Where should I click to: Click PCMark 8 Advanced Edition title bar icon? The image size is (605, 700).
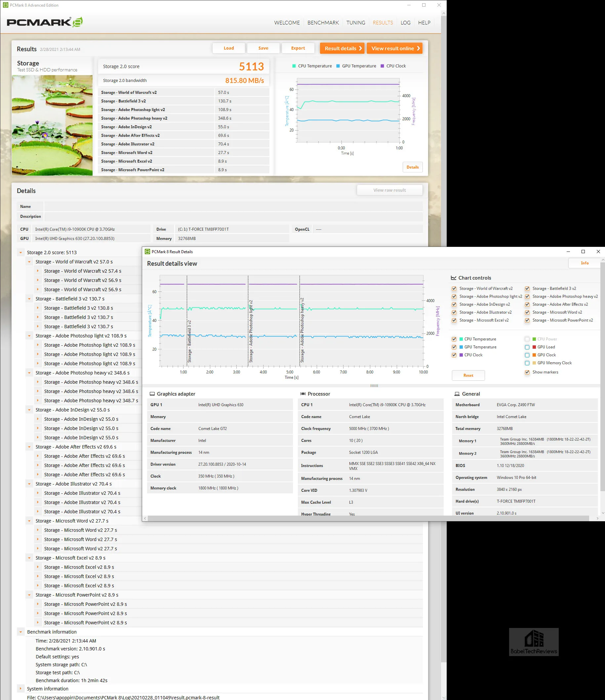coord(5,5)
